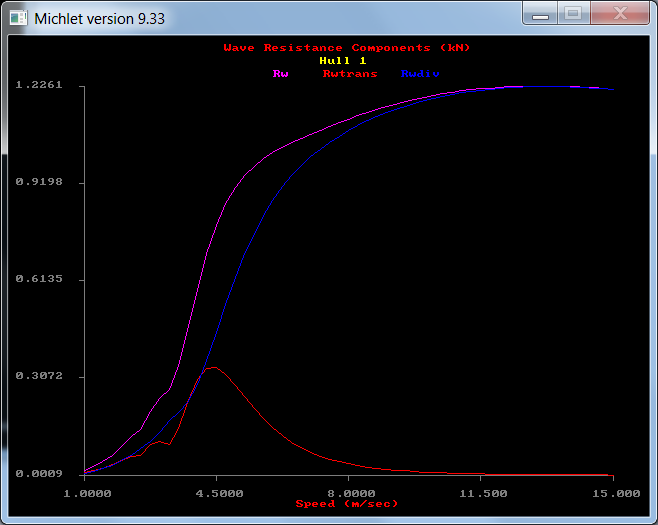This screenshot has height=525, width=658.
Task: Minimize the Michlet window
Action: pos(541,14)
